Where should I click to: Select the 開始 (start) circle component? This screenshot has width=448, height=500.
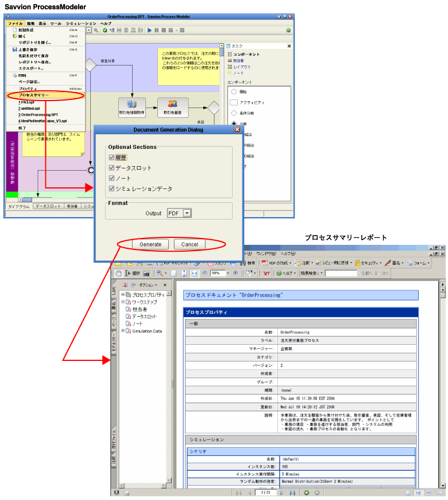click(234, 92)
